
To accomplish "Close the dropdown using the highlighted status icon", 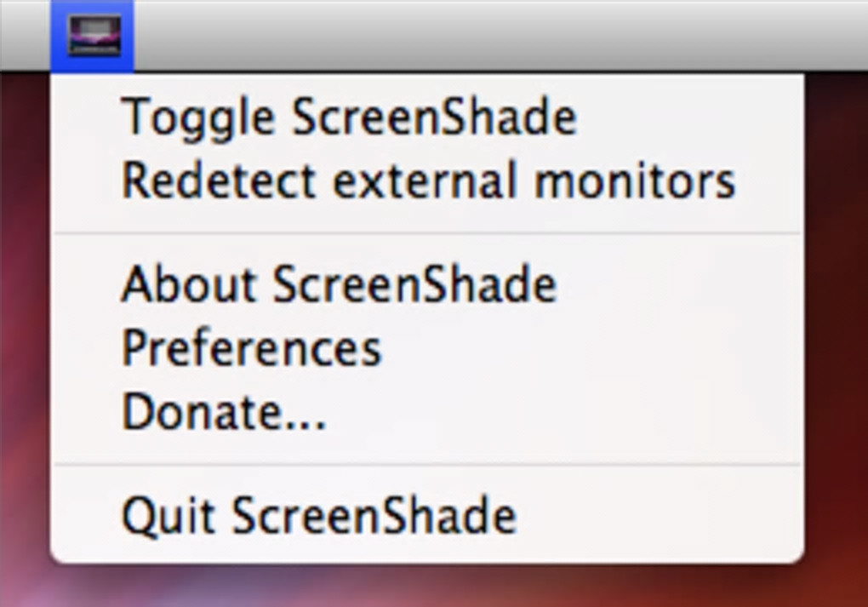I will pos(92,36).
